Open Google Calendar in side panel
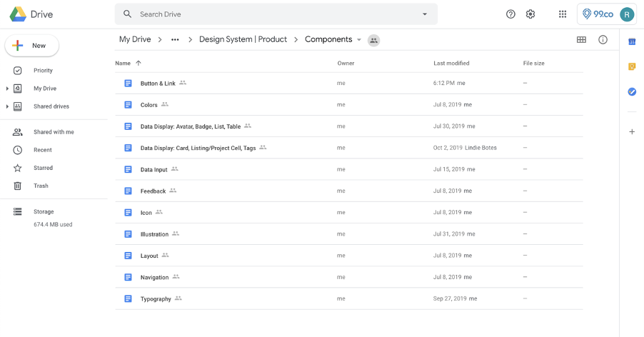644x337 pixels. click(x=632, y=42)
